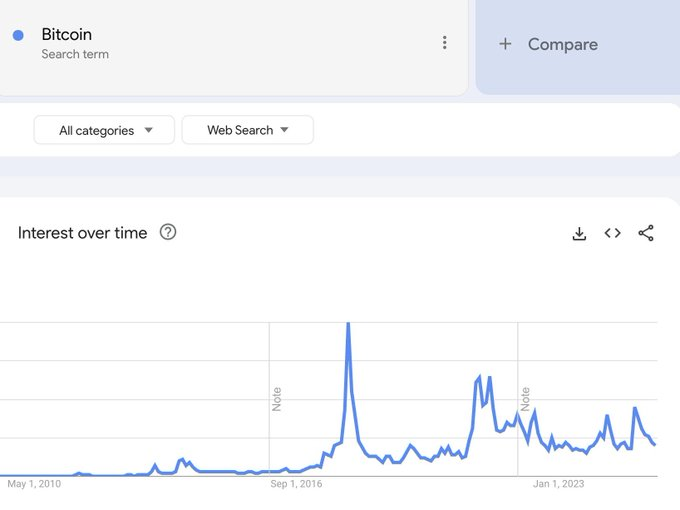This screenshot has height=510, width=680.
Task: Click the "Search term" label under Bitcoin
Action: tap(75, 54)
